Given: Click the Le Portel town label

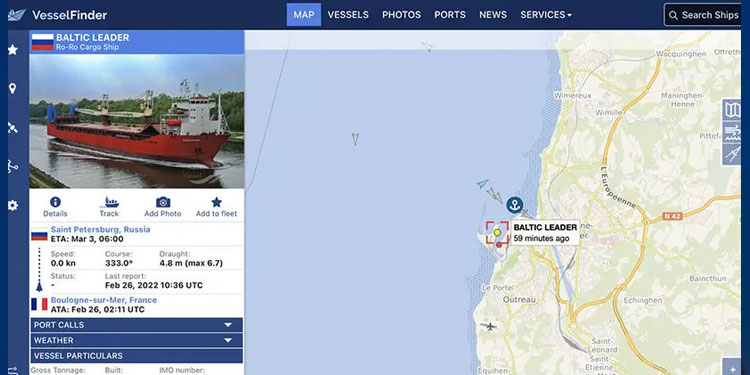Looking at the screenshot, I should coord(498,287).
